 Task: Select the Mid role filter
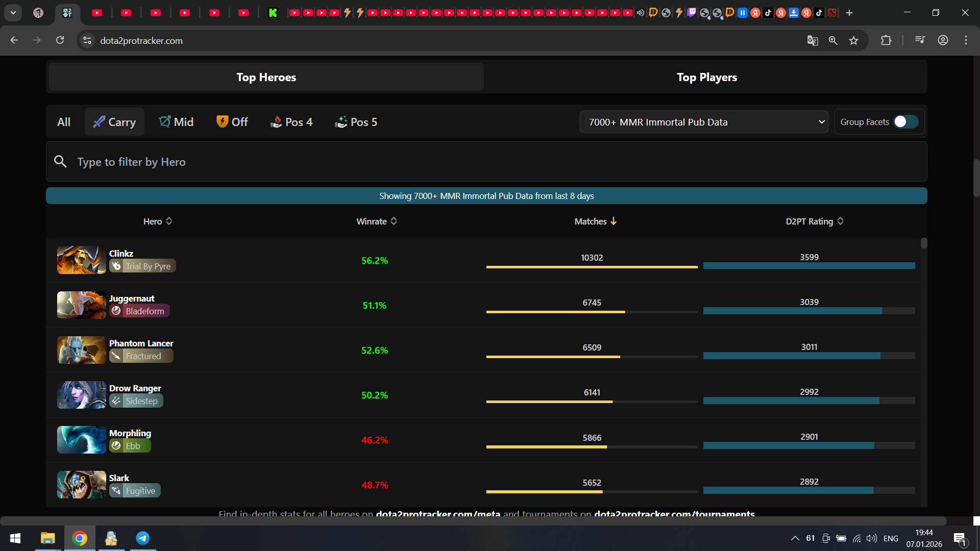coord(176,122)
